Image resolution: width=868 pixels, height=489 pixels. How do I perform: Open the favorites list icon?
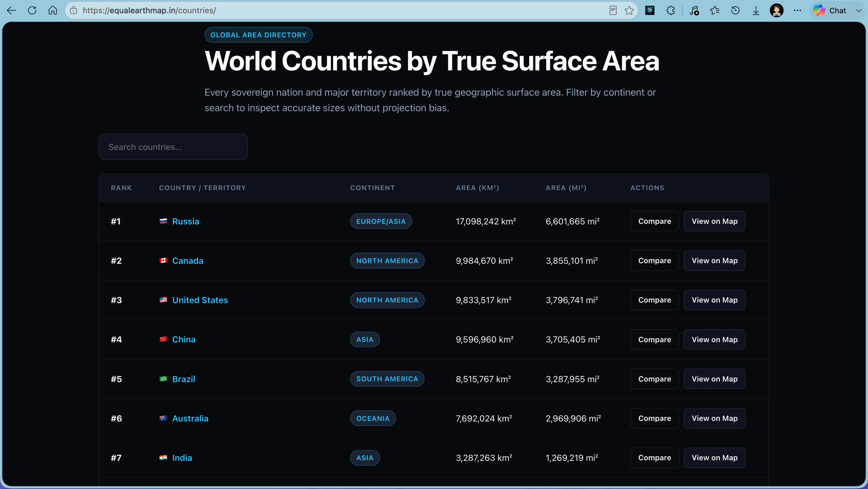pyautogui.click(x=715, y=10)
